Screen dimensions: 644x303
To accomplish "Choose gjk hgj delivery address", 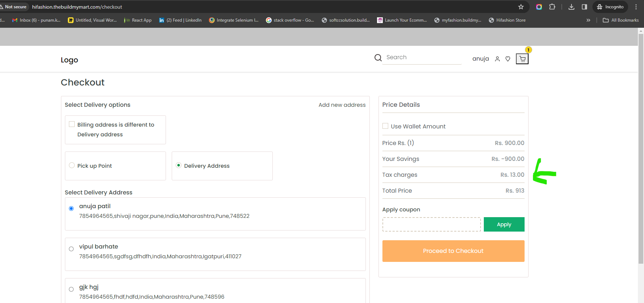I will click(71, 289).
